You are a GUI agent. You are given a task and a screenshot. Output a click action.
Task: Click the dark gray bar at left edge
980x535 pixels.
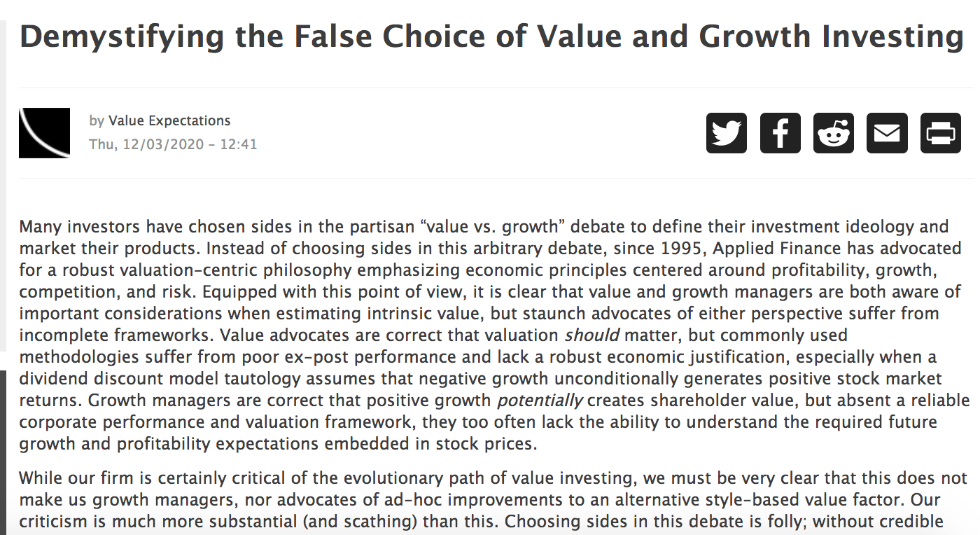[3, 448]
